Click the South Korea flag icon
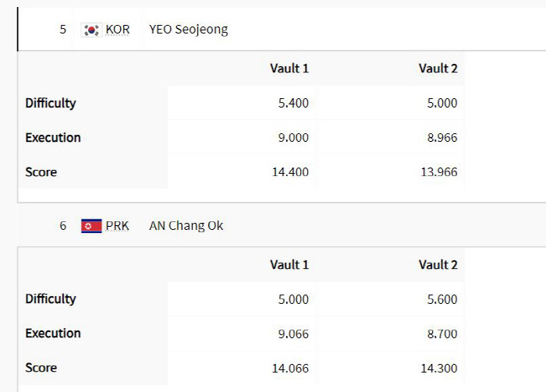Viewport: 546px width, 392px height. tap(91, 30)
